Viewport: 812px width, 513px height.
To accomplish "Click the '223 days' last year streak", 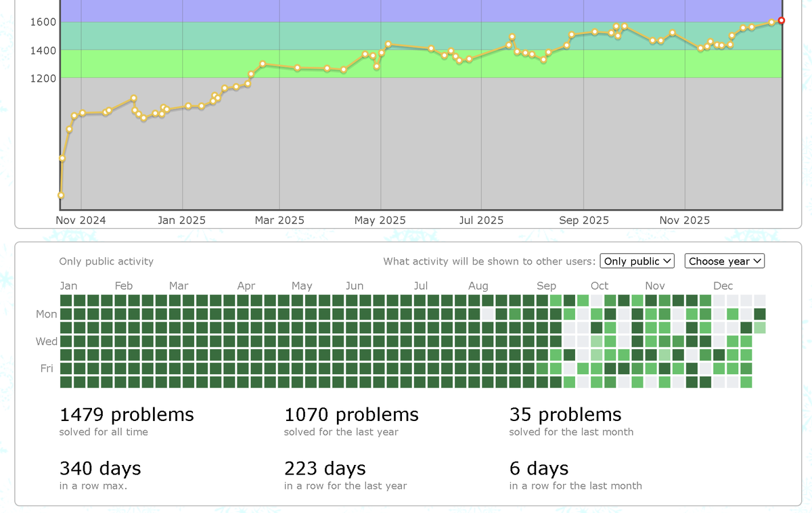I will point(325,468).
